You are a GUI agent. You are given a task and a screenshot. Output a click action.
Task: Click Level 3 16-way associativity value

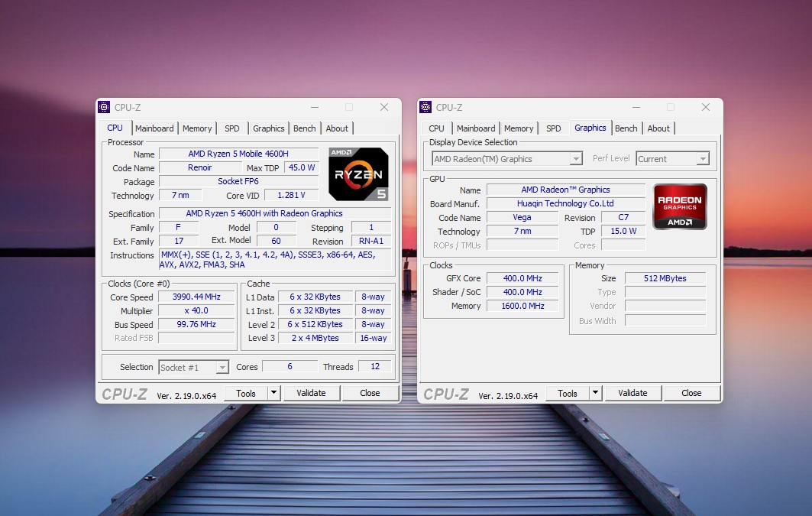point(374,338)
